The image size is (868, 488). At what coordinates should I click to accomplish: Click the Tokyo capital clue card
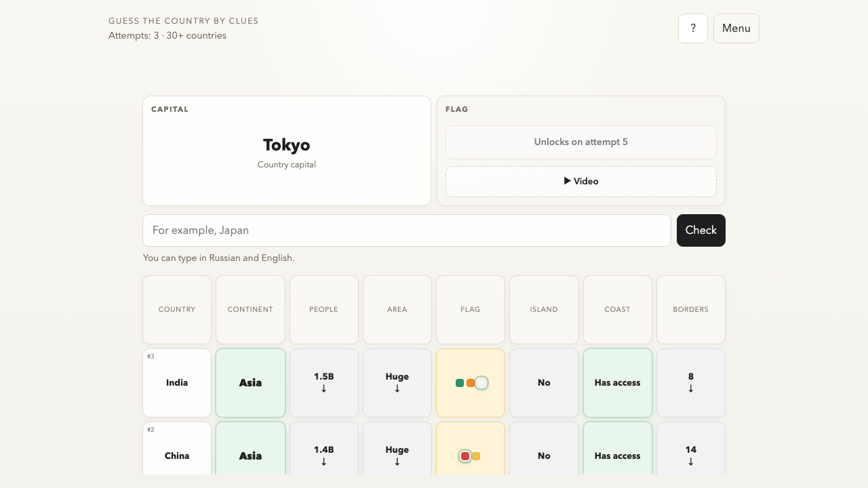tap(286, 150)
